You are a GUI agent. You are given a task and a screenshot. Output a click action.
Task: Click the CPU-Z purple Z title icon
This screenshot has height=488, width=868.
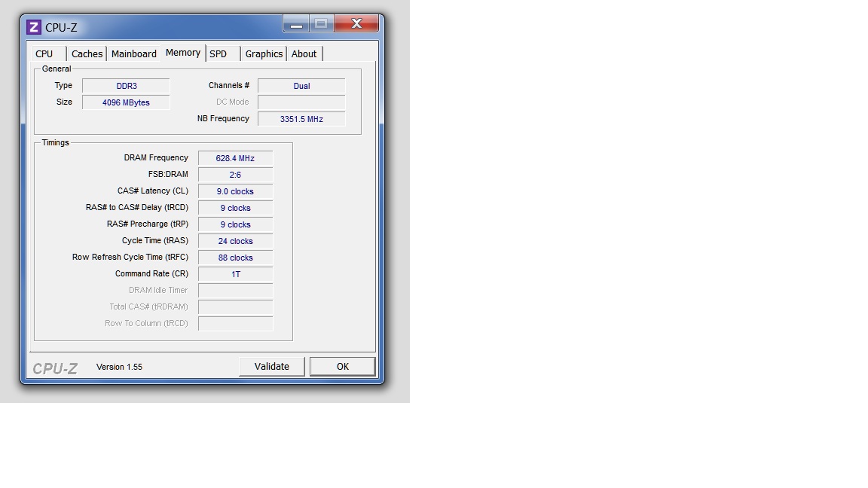[x=34, y=27]
